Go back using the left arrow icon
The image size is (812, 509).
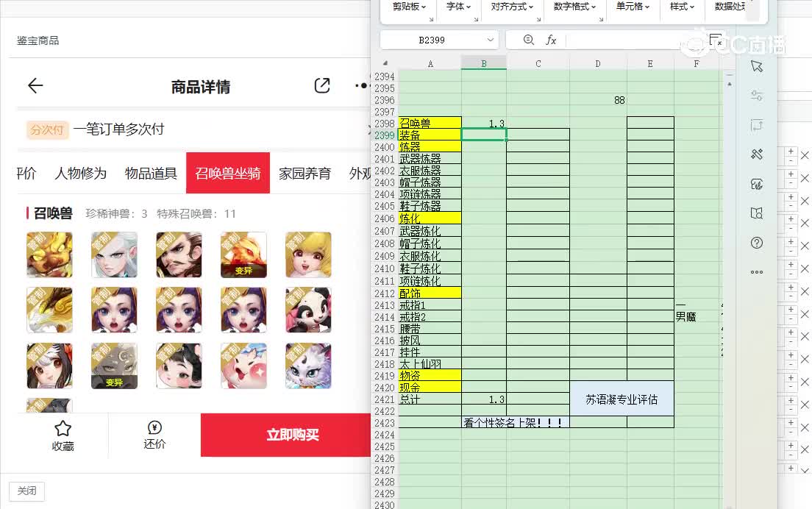pyautogui.click(x=35, y=85)
